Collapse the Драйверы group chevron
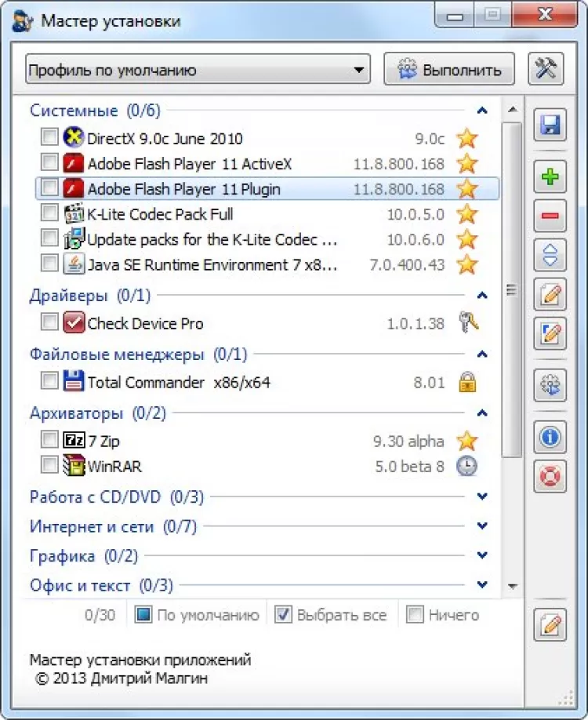 [x=482, y=295]
